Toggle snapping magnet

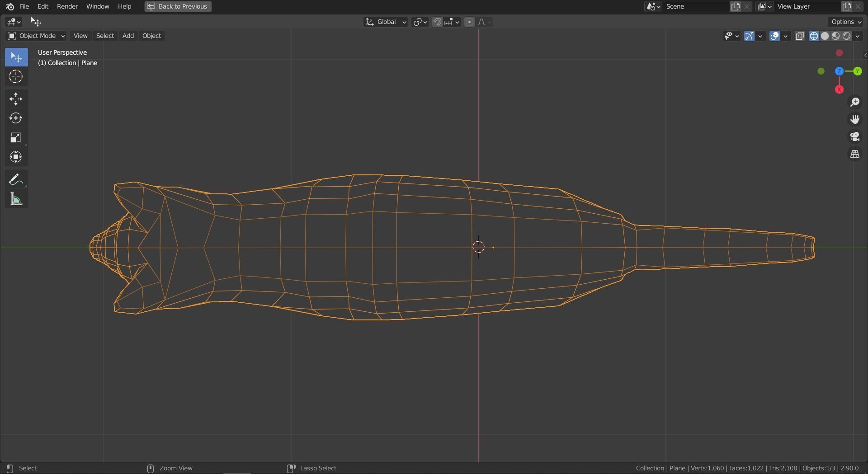click(x=437, y=22)
